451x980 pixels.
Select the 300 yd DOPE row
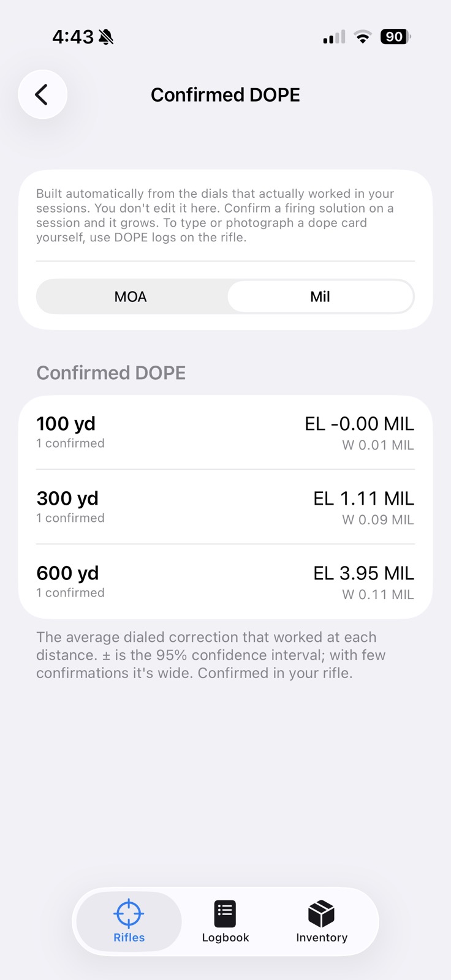coord(225,507)
